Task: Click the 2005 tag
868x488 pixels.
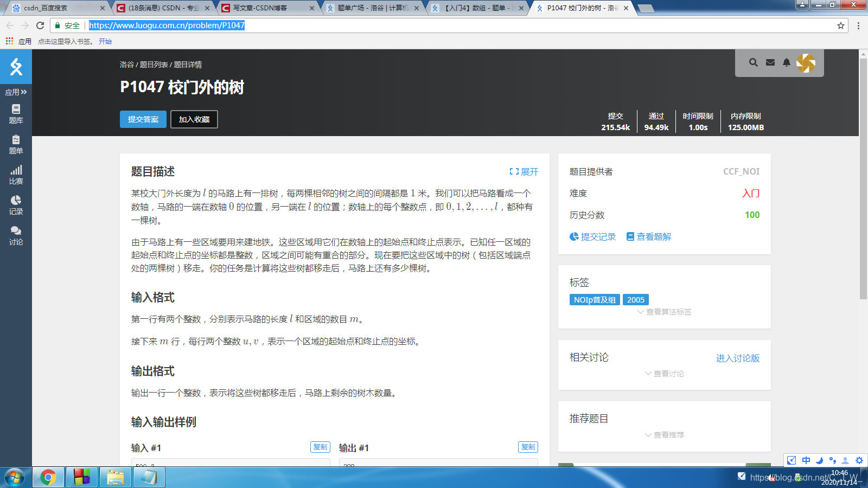Action: pyautogui.click(x=636, y=300)
